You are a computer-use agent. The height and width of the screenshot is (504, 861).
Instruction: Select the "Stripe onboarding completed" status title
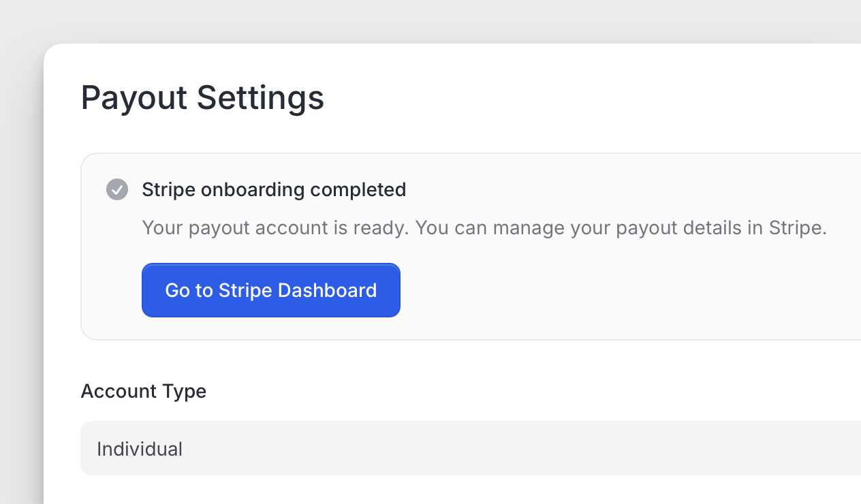coord(274,189)
